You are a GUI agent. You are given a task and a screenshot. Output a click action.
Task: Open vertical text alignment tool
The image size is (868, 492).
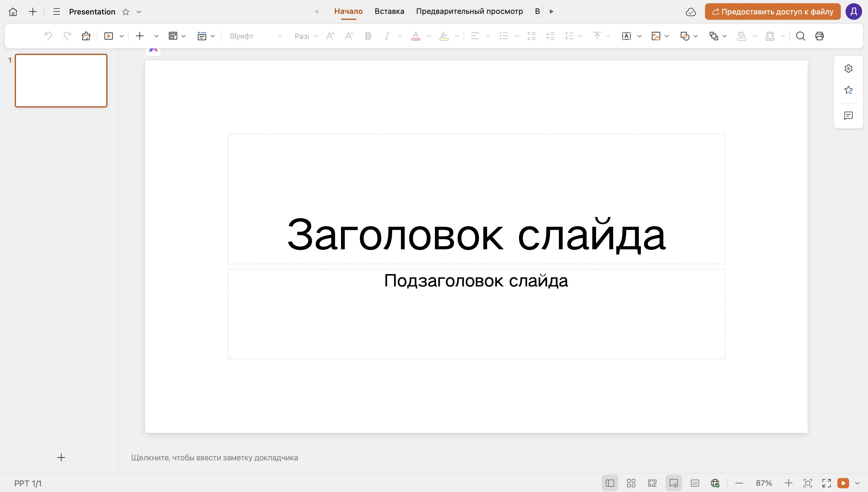(597, 36)
